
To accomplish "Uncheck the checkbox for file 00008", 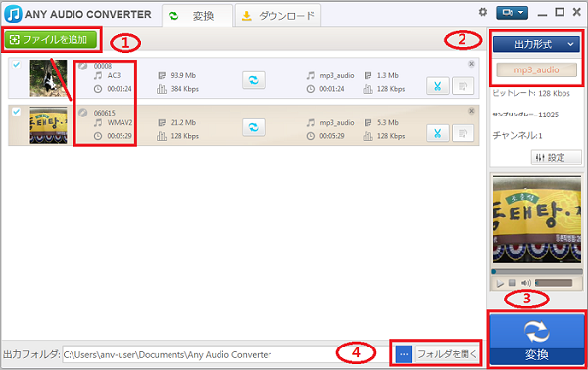I will (x=16, y=65).
